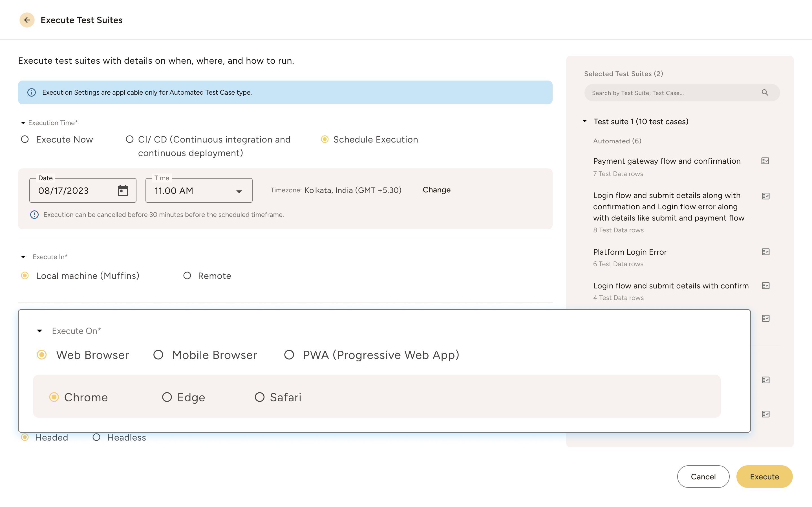The height and width of the screenshot is (507, 812).
Task: Select Remote as the execution machine
Action: pos(187,276)
